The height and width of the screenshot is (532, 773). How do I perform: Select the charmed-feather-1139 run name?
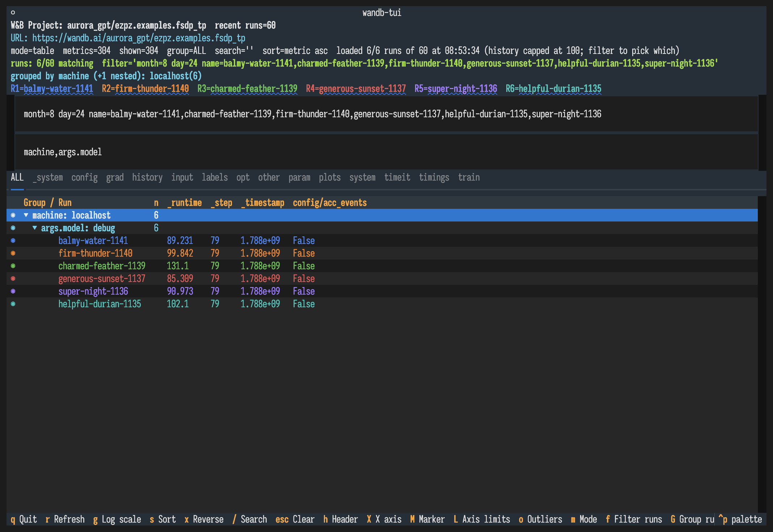tap(102, 266)
